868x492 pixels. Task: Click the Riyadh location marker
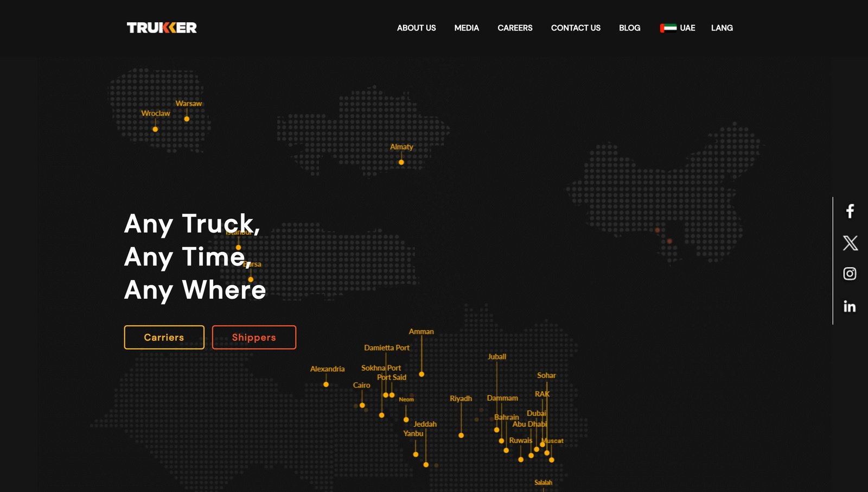461,436
